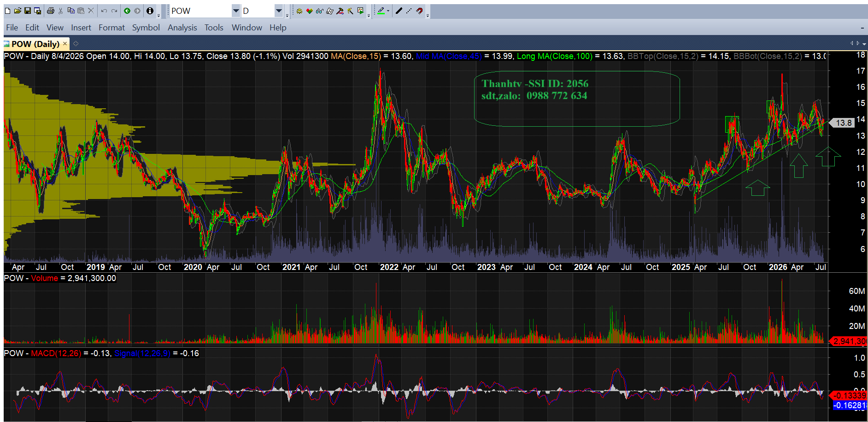The image size is (868, 422).
Task: Click the add new chart tab icon
Action: (x=76, y=44)
